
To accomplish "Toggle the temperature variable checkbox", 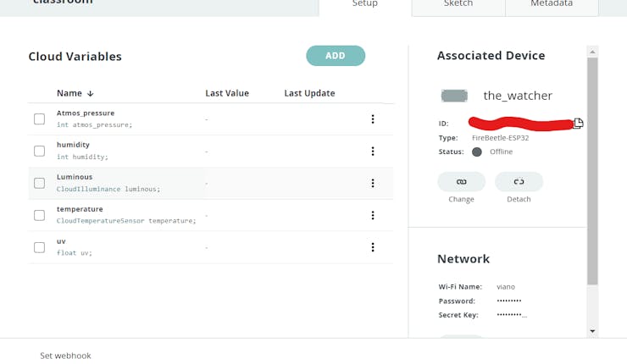I will (39, 215).
